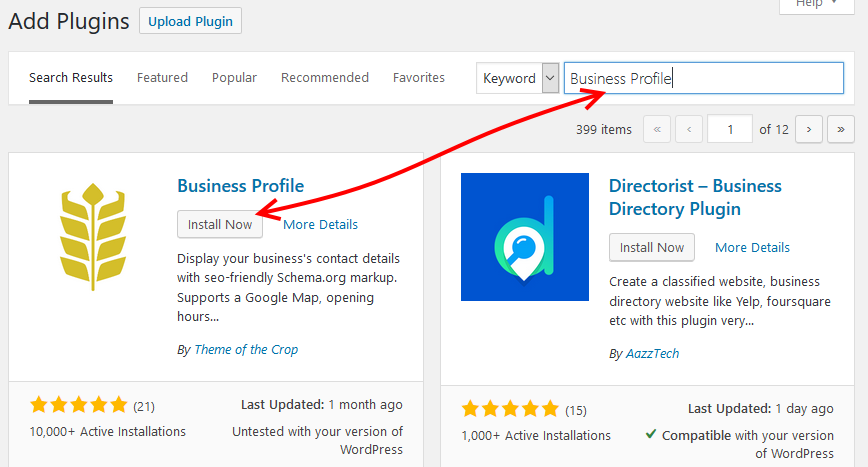Install the Business Profile plugin
Image resolution: width=868 pixels, height=467 pixels.
pyautogui.click(x=220, y=224)
